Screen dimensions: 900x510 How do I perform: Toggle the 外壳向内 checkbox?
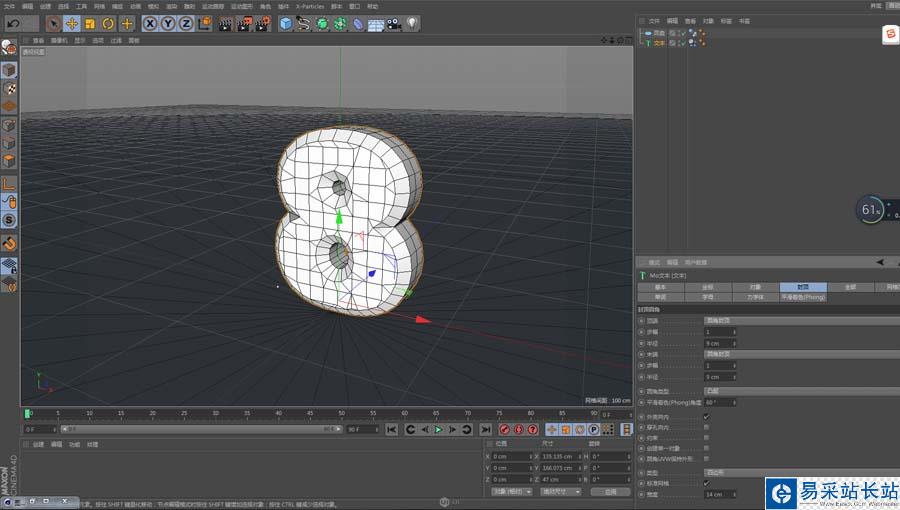click(707, 416)
